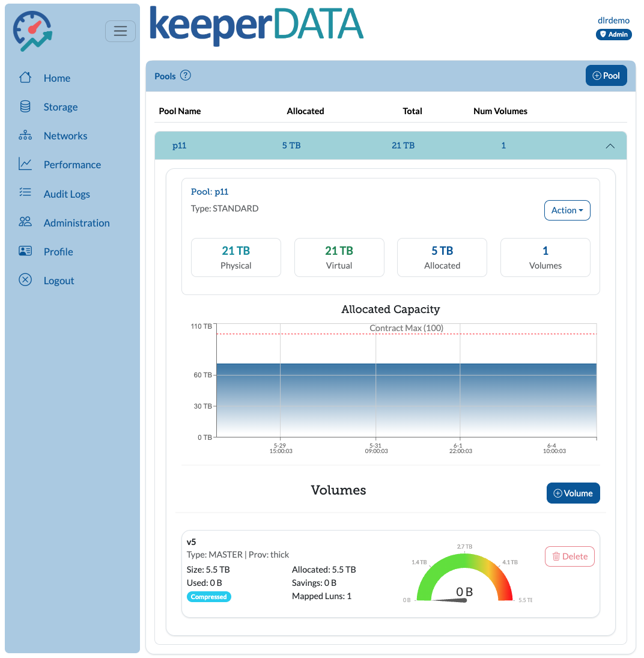Click the 1 Volumes stat card

pyautogui.click(x=545, y=257)
